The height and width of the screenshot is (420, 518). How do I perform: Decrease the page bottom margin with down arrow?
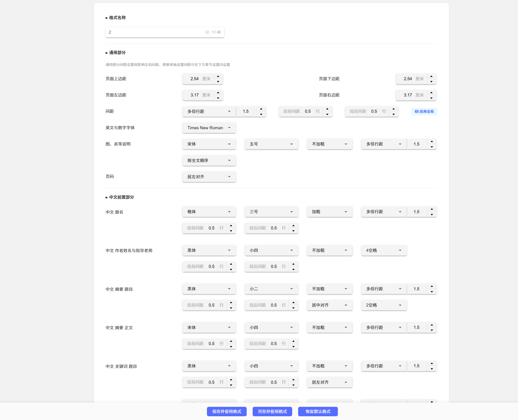coord(431,82)
